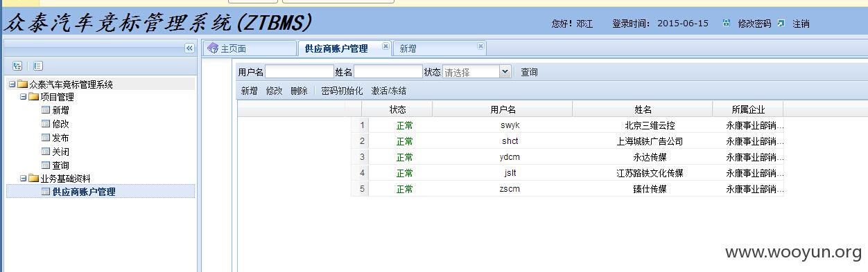Viewport: 868px width, 272px height.
Task: Sort by the 状态 column header
Action: pos(397,109)
